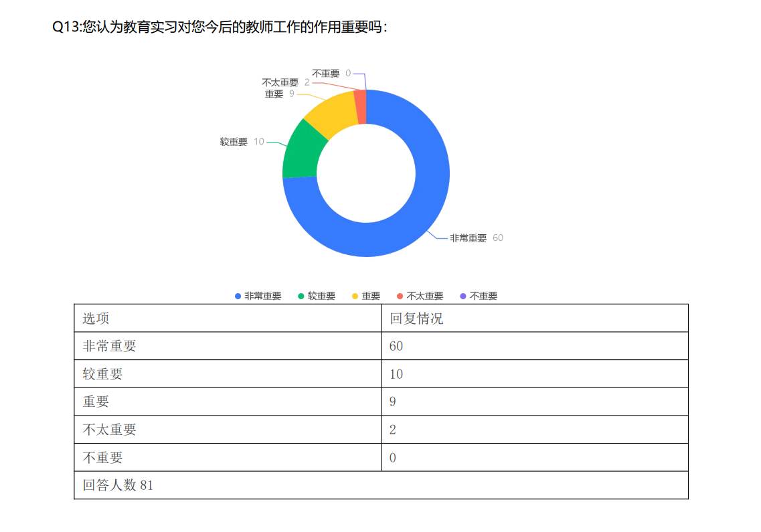761x532 pixels.
Task: Click the purple 不重要 legend dot
Action: [463, 296]
